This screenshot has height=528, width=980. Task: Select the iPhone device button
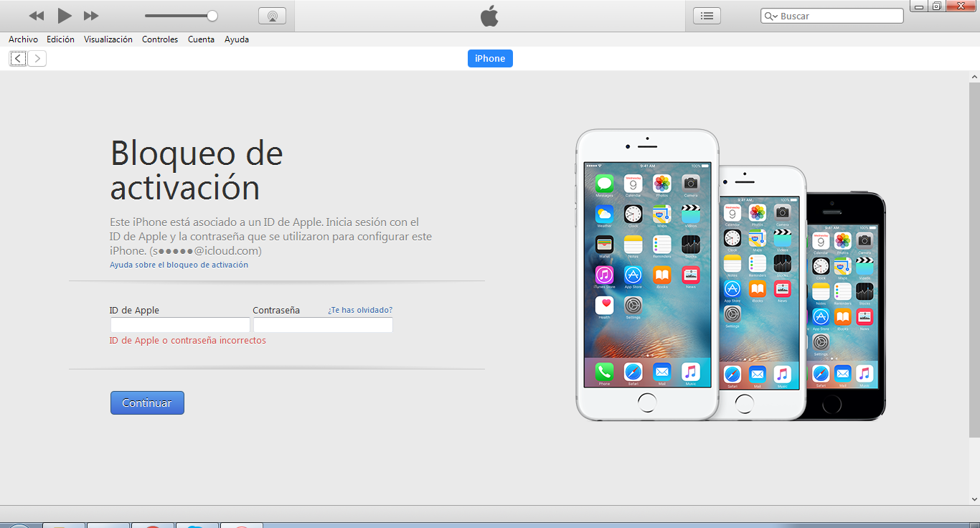coord(490,59)
